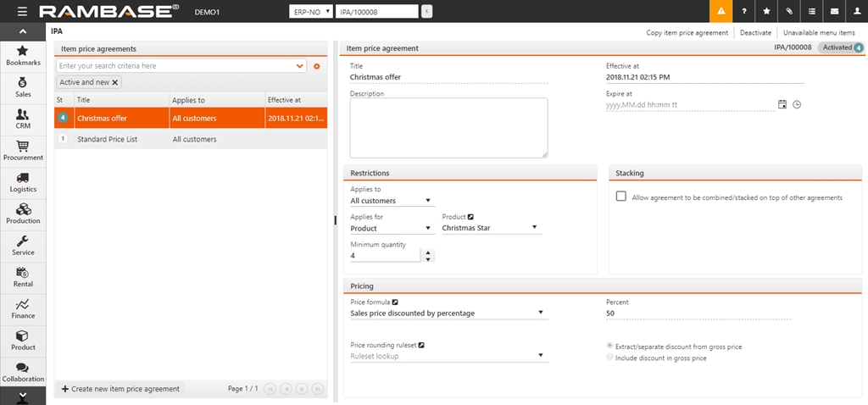Select Include discount in gross price
The image size is (868, 405).
click(610, 358)
